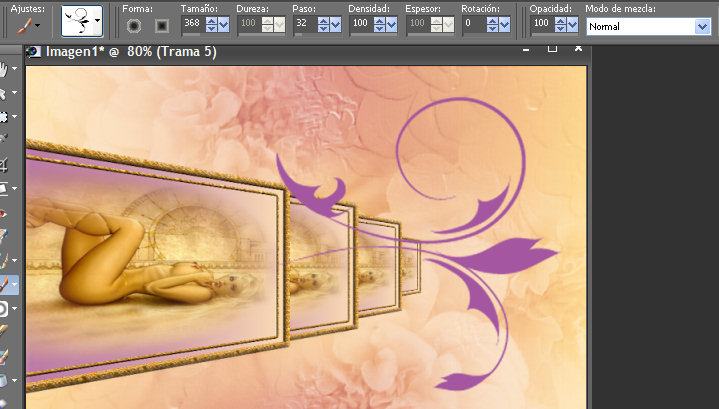719x409 pixels.
Task: Click the Imagen1 document icon in title bar
Action: coord(34,51)
